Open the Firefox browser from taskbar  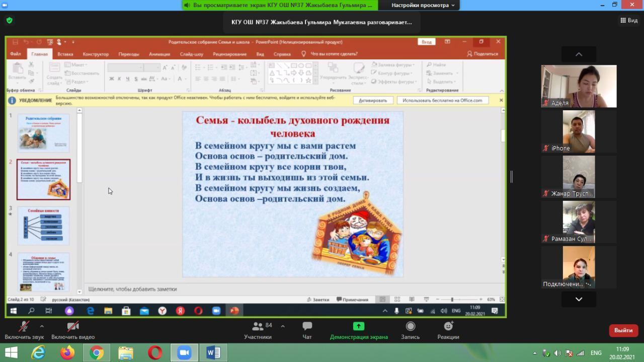[x=67, y=353]
